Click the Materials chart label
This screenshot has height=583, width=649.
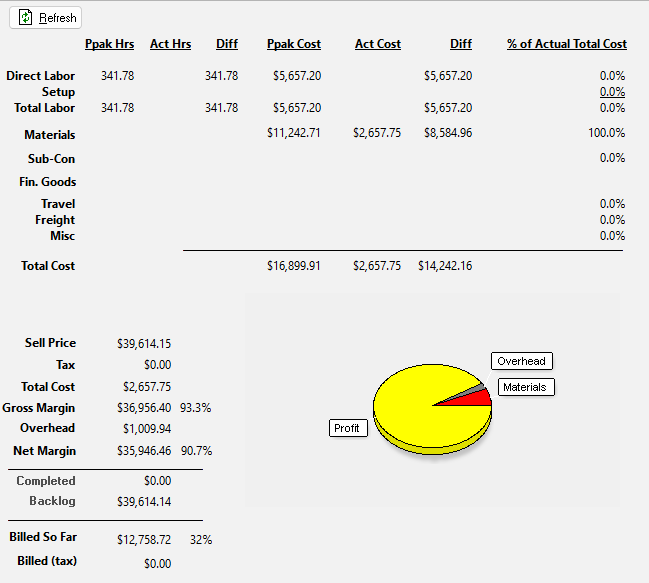[x=526, y=387]
